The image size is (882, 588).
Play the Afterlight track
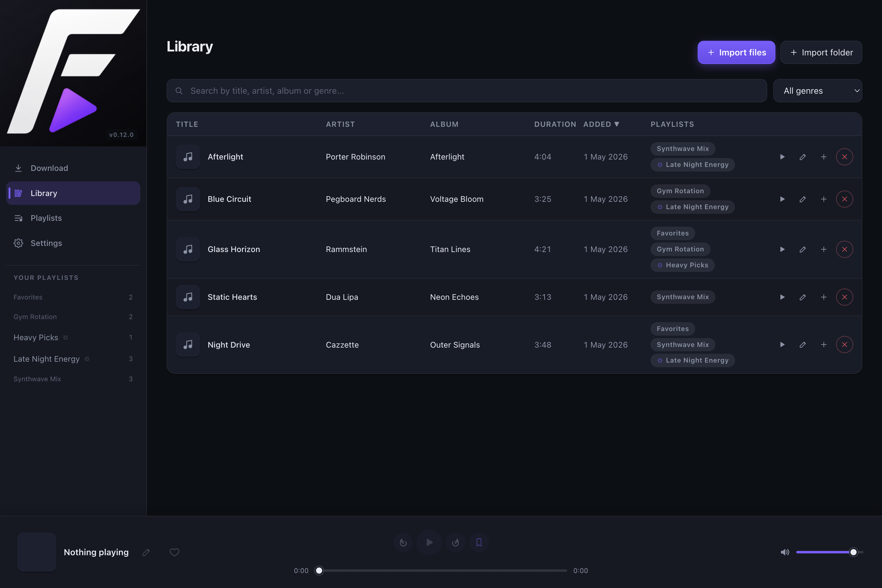point(782,157)
